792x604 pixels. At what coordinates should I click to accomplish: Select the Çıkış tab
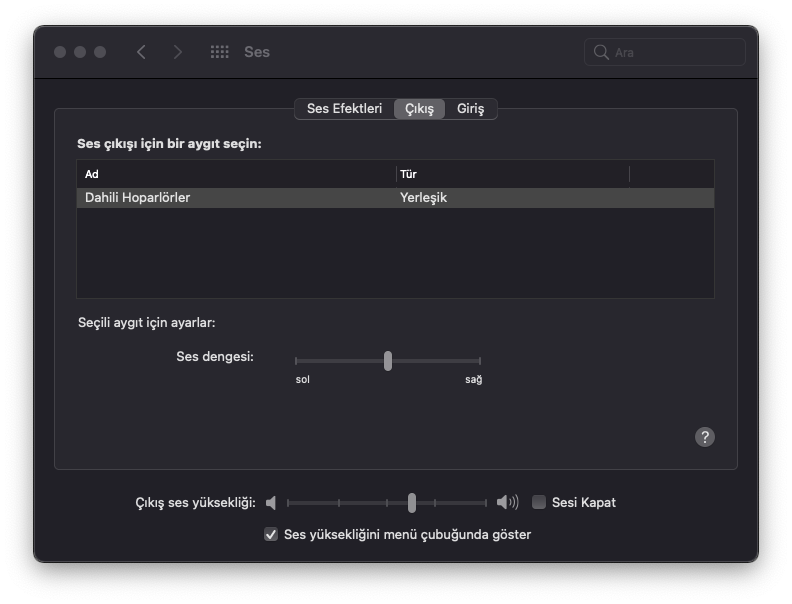(419, 109)
